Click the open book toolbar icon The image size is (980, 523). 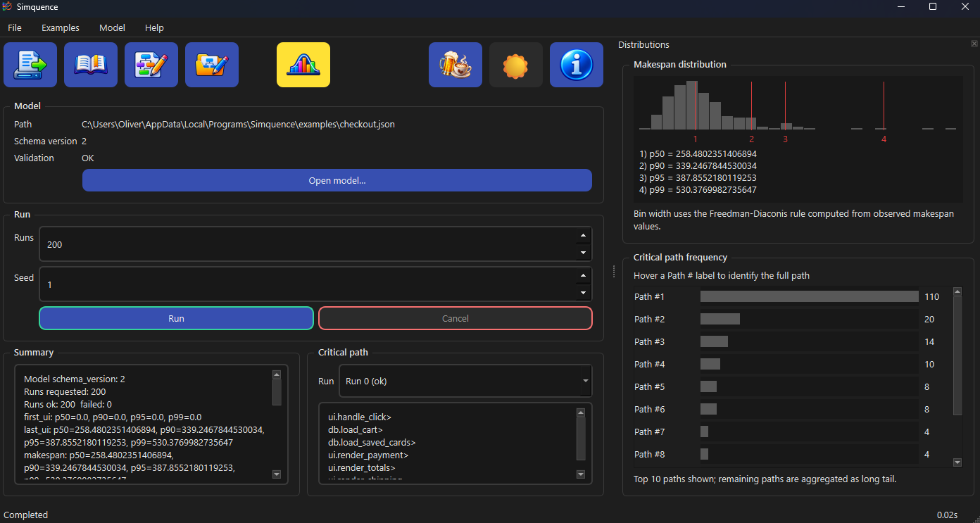click(91, 65)
